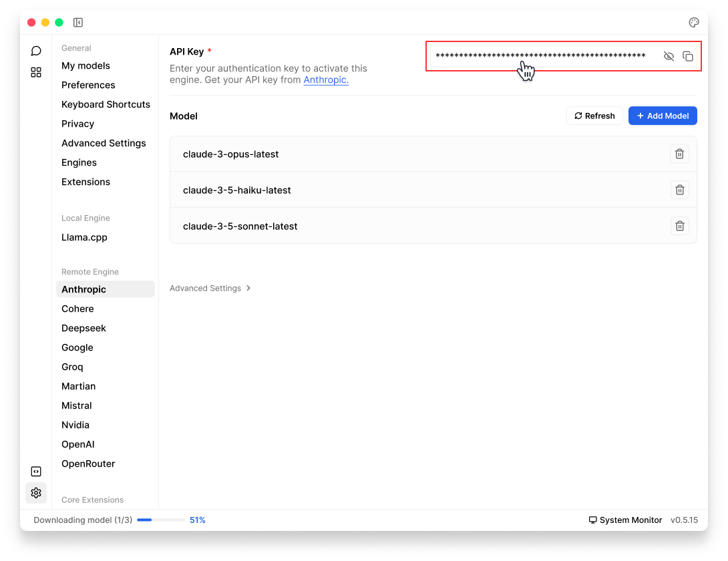Go to Keyboard Shortcuts settings
This screenshot has height=561, width=728.
[x=106, y=105]
